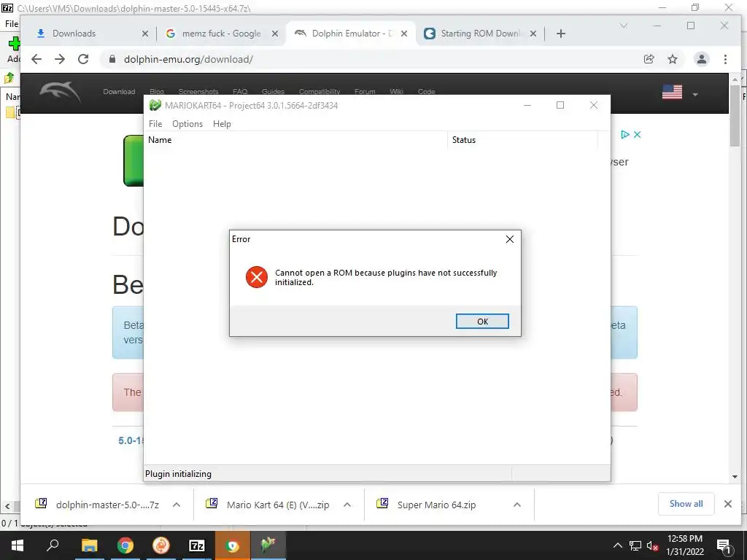Close the Chrome downloads bar

coord(727,504)
